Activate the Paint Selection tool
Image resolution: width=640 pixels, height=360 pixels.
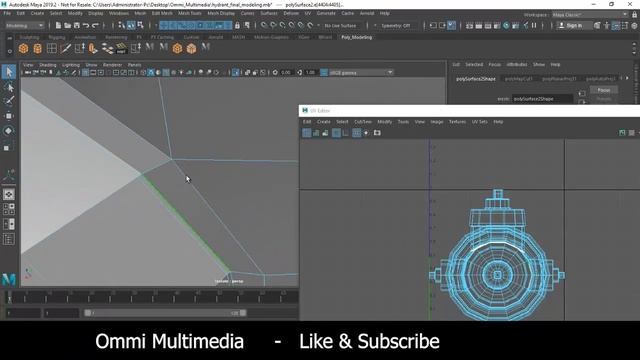point(9,101)
